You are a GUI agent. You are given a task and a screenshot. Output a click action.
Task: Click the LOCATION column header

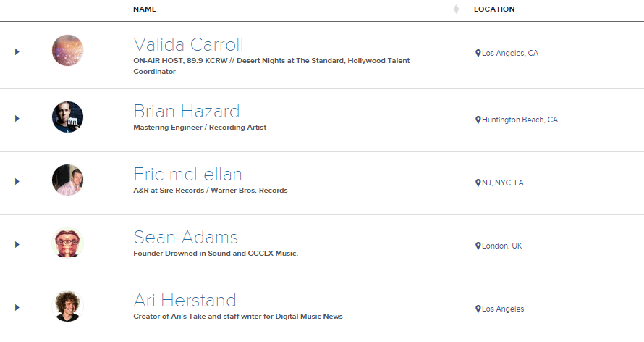(494, 9)
